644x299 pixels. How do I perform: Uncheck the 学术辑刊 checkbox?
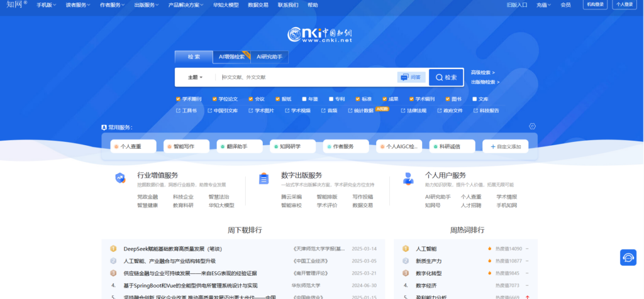point(411,99)
